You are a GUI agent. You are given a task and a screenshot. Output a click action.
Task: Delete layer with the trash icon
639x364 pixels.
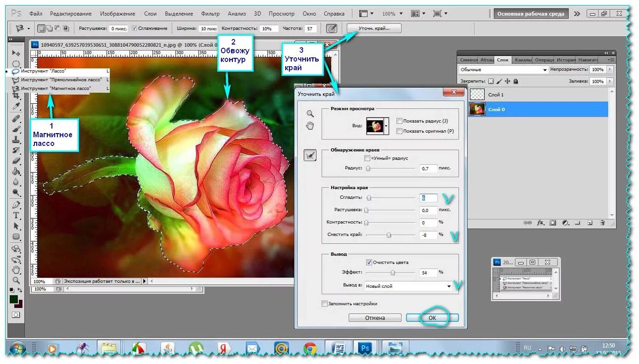coord(602,223)
